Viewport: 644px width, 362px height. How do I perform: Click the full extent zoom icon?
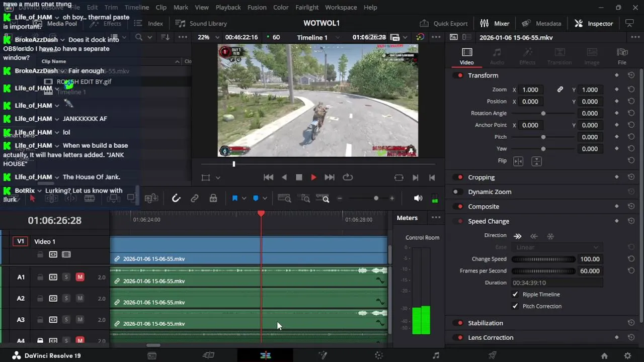point(284,199)
